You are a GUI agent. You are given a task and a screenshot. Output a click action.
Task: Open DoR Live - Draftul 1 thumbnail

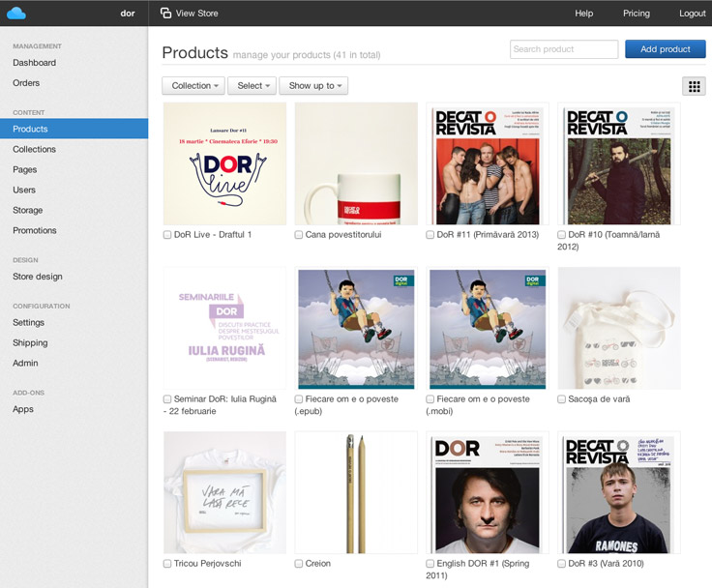224,163
